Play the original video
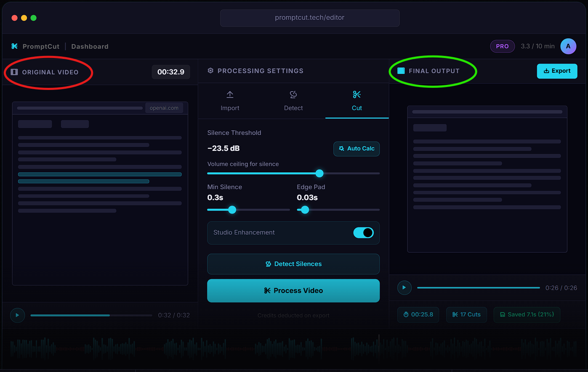The width and height of the screenshot is (588, 372). click(17, 315)
